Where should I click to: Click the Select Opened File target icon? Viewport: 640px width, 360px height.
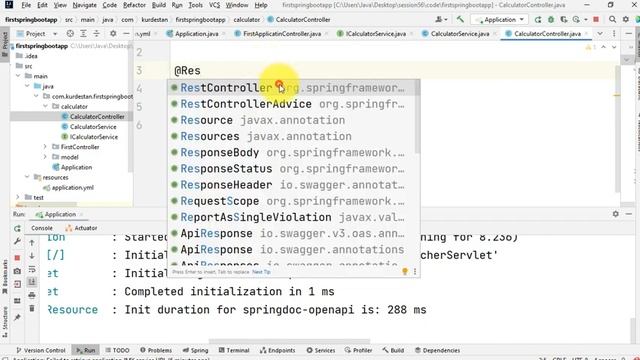click(x=70, y=33)
